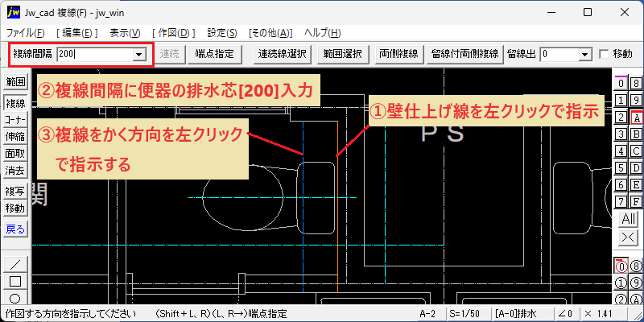Screen dimensions: 644x322
Task: Pick the 移動 move tool in left toolbar
Action: click(x=15, y=208)
